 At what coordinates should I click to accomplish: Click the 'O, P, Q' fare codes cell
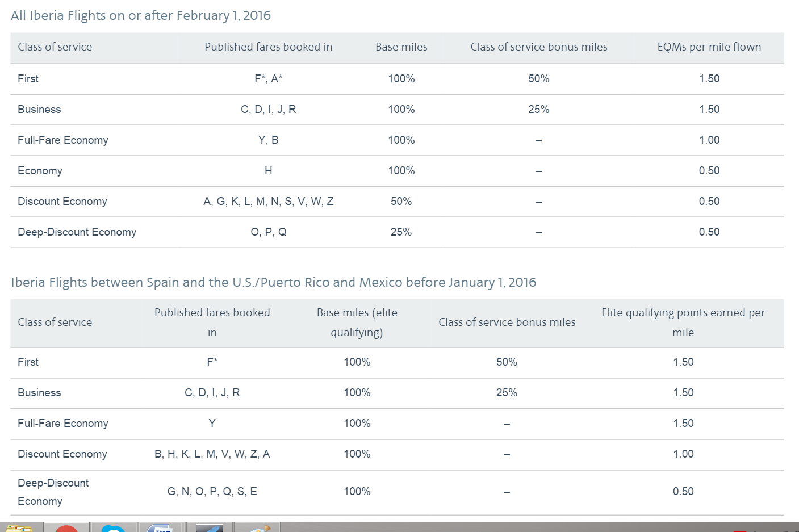pyautogui.click(x=269, y=232)
